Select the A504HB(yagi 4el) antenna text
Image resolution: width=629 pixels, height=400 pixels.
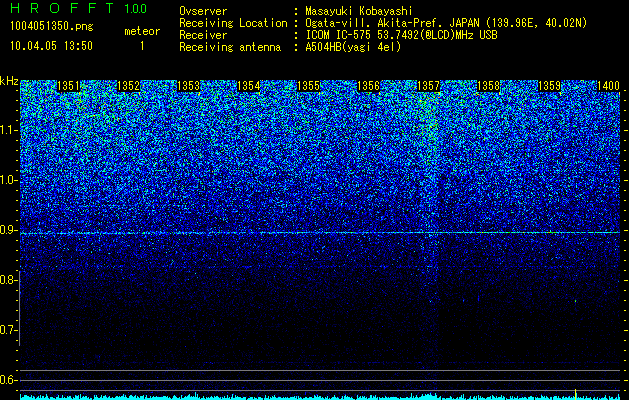(353, 47)
